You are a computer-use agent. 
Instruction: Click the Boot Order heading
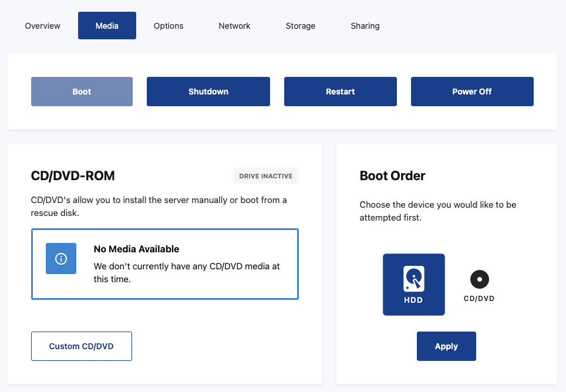click(x=392, y=175)
